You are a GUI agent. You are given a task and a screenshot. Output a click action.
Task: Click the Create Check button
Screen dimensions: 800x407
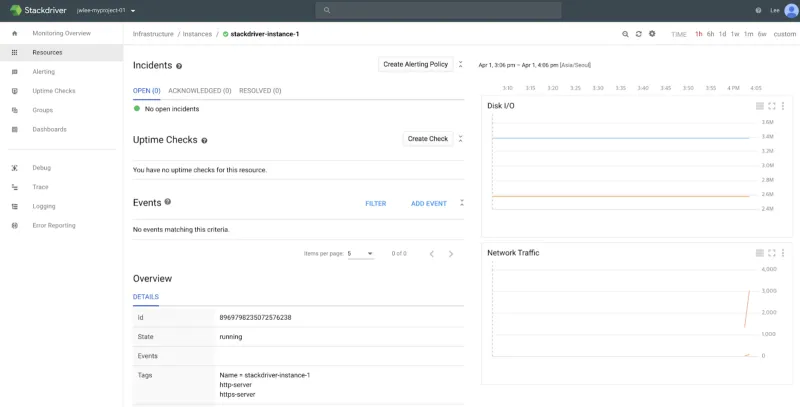428,139
